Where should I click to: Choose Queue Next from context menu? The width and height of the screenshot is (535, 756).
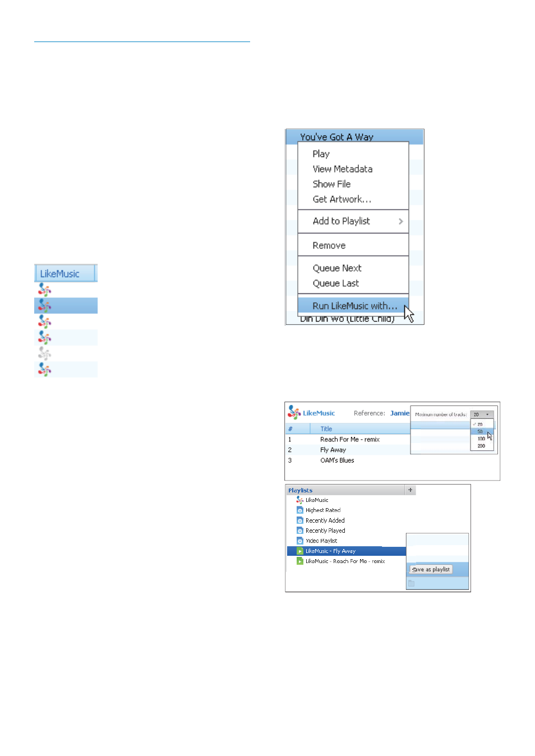(337, 268)
